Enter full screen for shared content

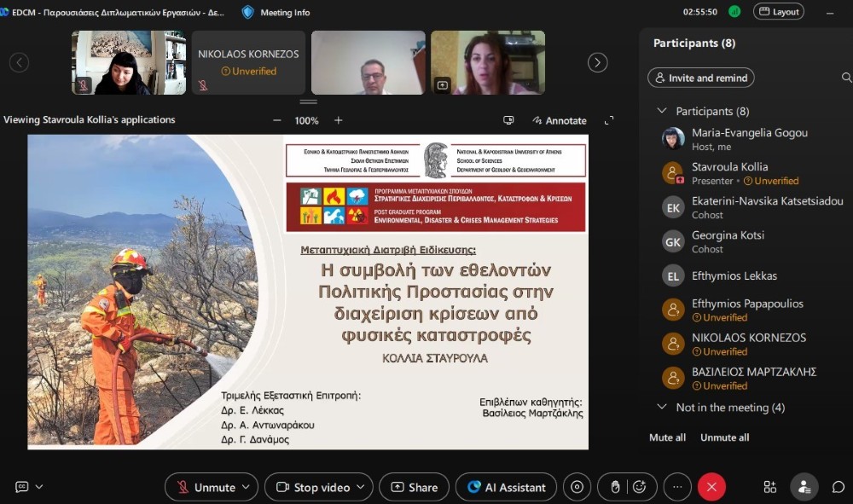tap(608, 120)
